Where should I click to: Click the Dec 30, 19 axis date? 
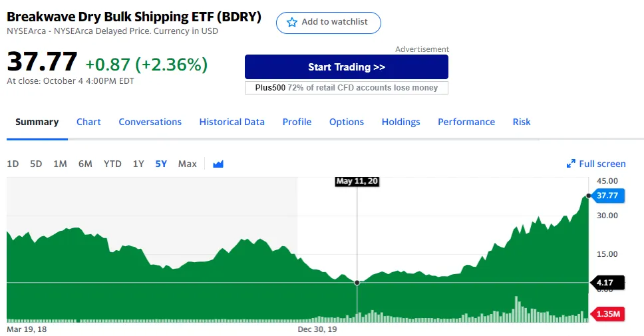point(317,329)
